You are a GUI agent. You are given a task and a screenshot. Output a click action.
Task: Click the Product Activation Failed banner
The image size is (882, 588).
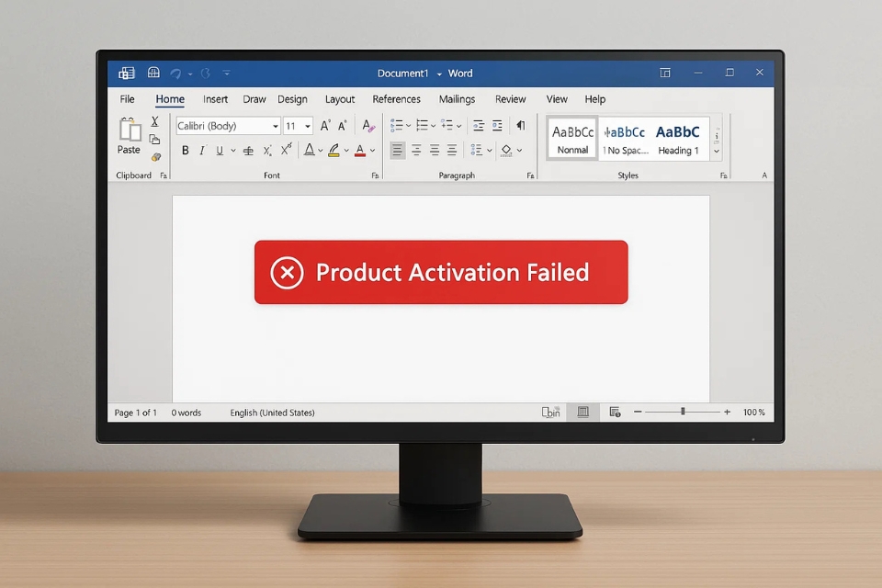(441, 272)
